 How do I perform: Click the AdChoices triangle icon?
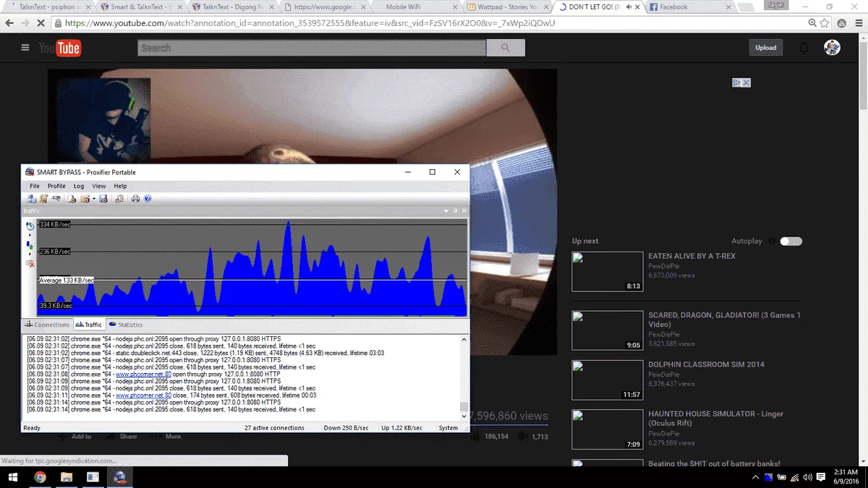click(737, 82)
